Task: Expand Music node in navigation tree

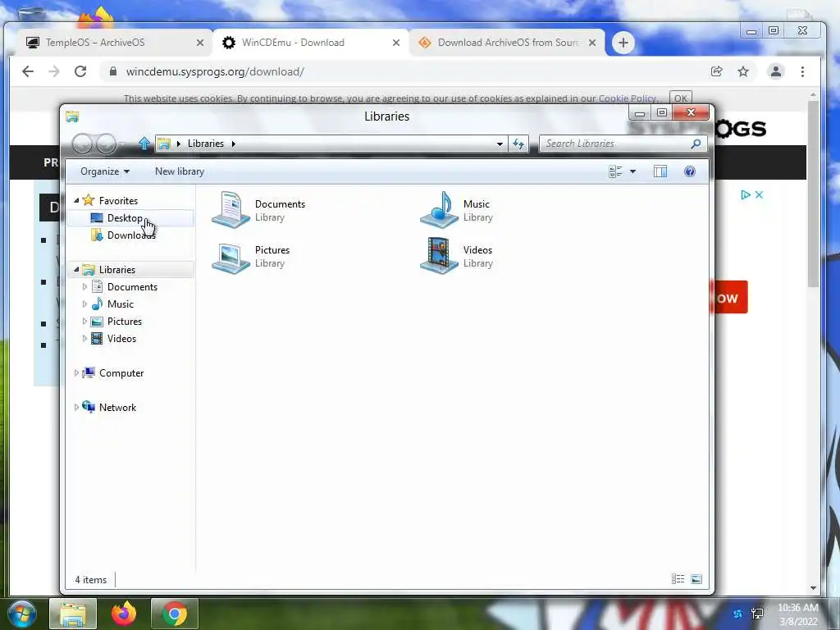Action: click(x=84, y=304)
